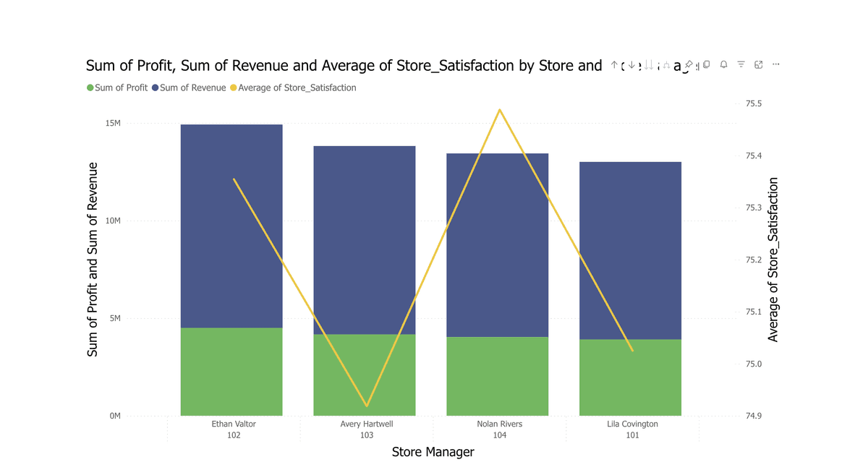The width and height of the screenshot is (868, 470).
Task: Select the smart narrative annotation icon
Action: (678, 64)
